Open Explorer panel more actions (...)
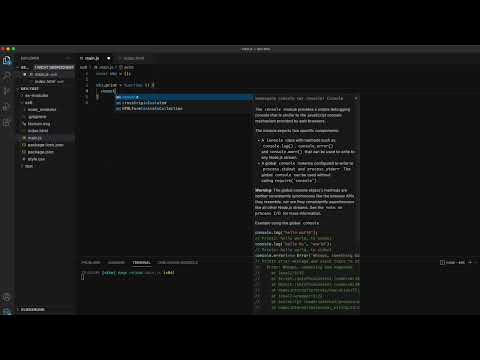This screenshot has height=360, width=480. (68, 58)
